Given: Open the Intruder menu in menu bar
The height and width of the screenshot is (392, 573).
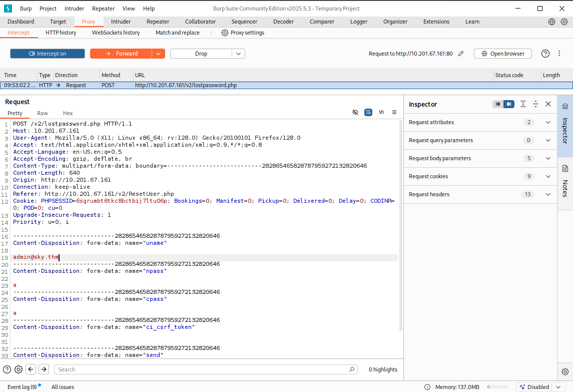Looking at the screenshot, I should tap(74, 9).
